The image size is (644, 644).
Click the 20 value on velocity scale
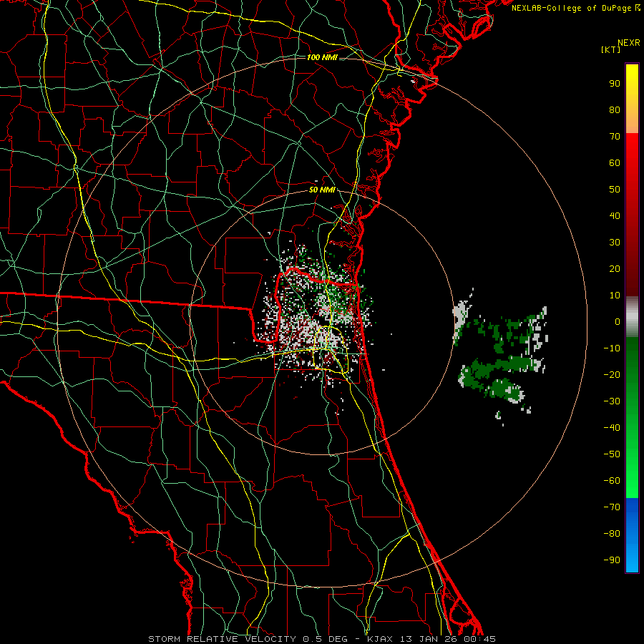coord(615,269)
